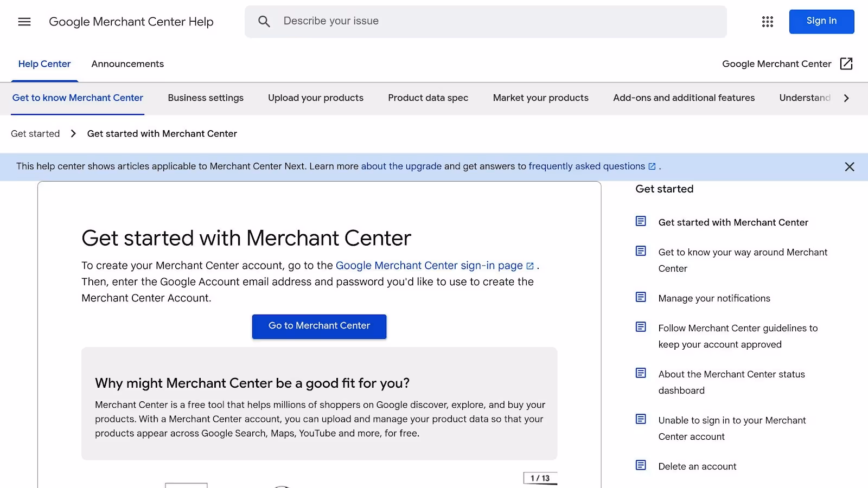The width and height of the screenshot is (868, 488).
Task: Open Unable to sign in to your account article
Action: [732, 428]
